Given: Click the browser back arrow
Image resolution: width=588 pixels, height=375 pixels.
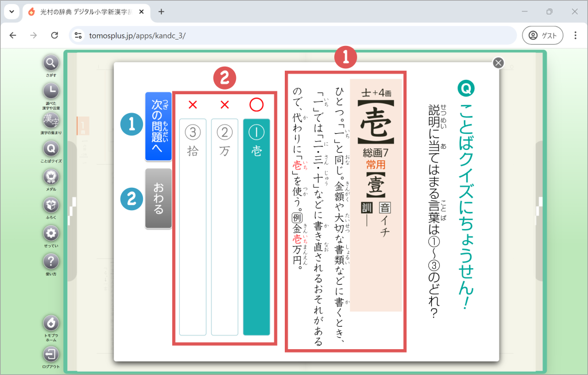Looking at the screenshot, I should click(13, 35).
